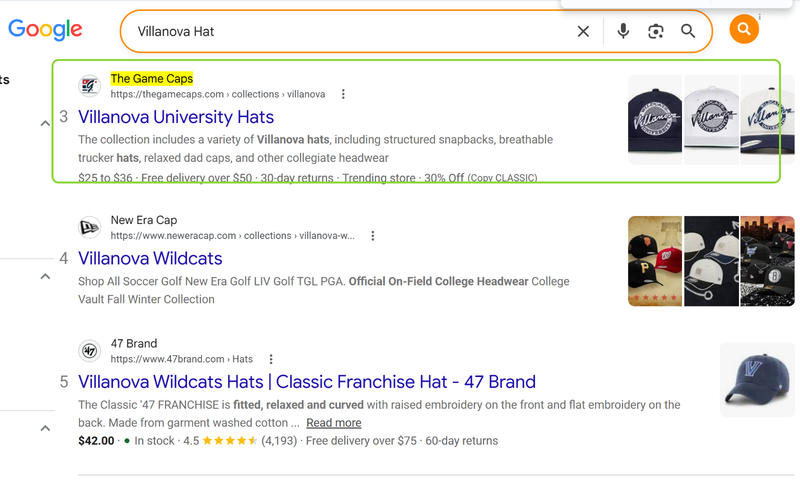Screen dimensions: 800x480
Task: Open Villanova Wildcats result link
Action: (150, 258)
